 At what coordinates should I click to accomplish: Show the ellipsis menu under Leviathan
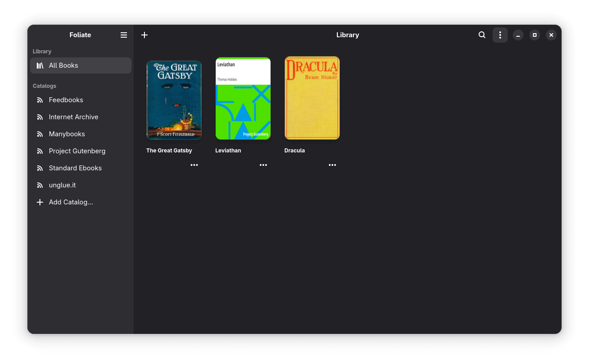click(263, 165)
